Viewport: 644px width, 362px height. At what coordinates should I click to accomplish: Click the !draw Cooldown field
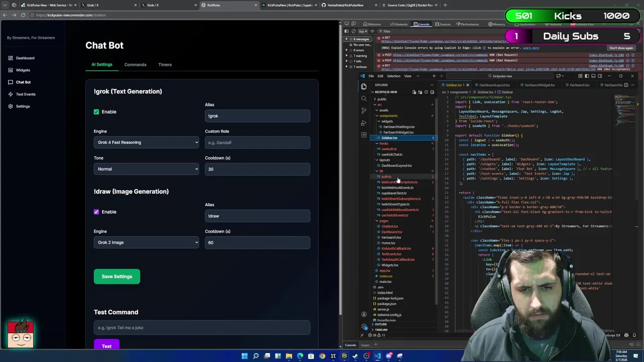tap(258, 243)
